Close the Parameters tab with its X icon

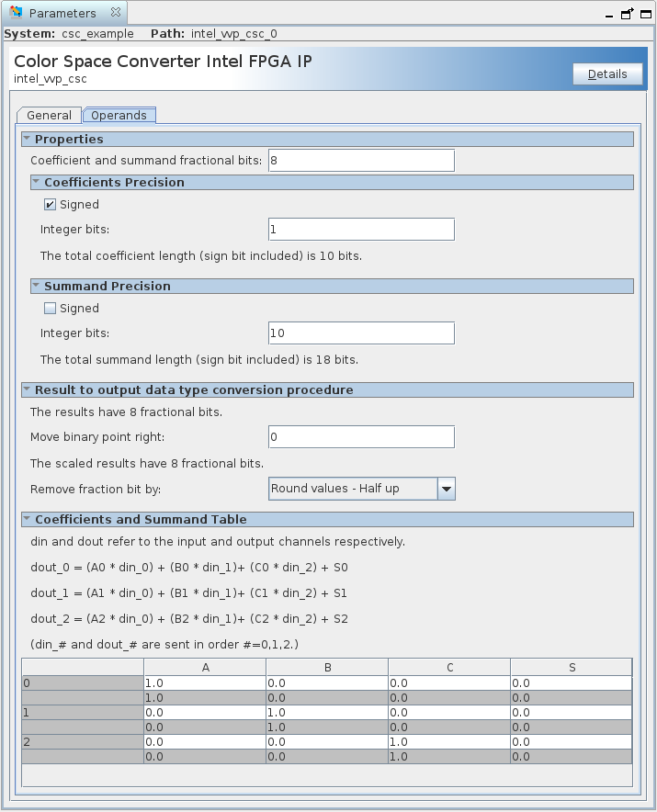point(116,13)
